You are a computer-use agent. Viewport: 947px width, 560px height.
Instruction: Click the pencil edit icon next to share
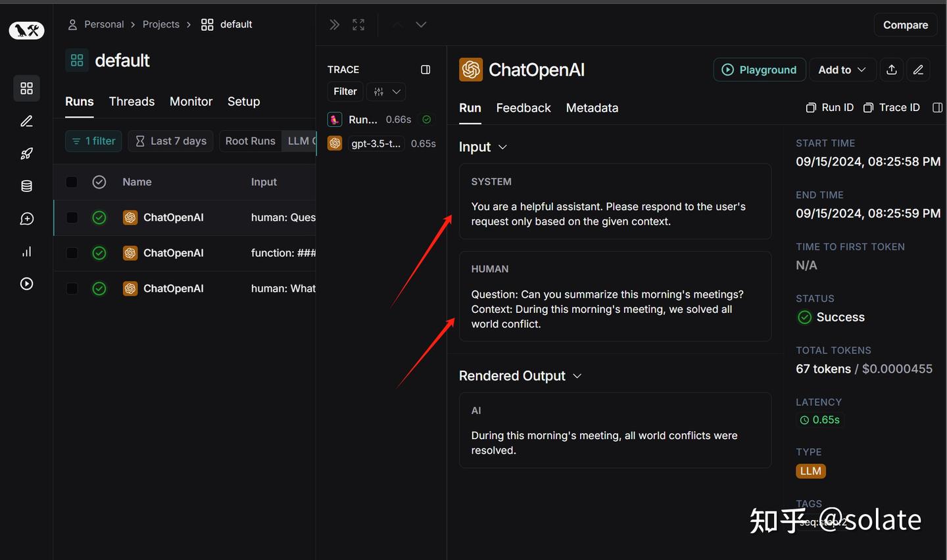tap(919, 70)
